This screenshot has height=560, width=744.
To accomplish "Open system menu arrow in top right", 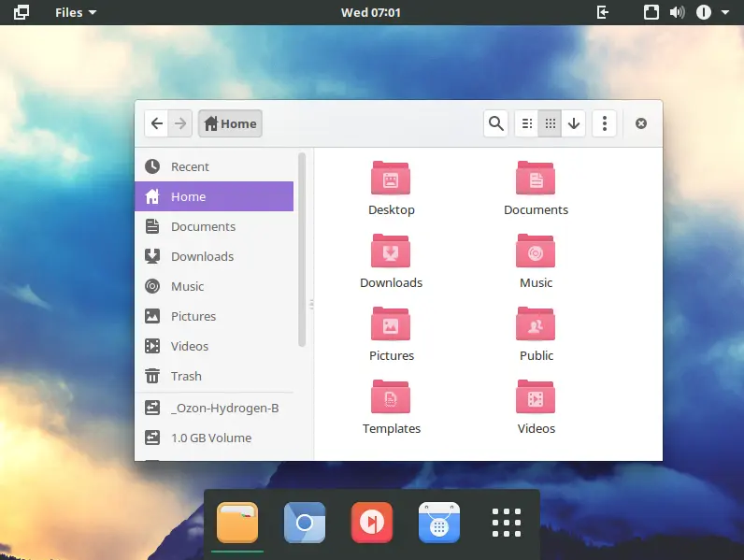I will (x=725, y=12).
